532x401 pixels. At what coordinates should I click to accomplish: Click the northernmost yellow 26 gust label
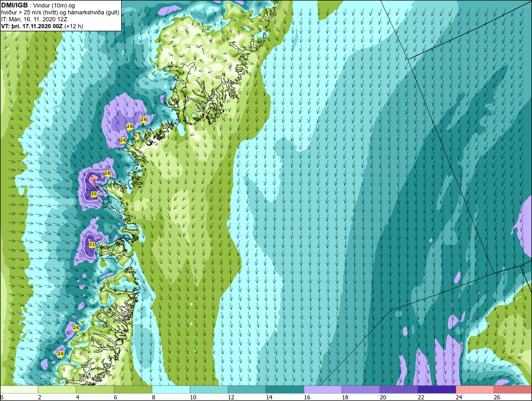pyautogui.click(x=144, y=119)
